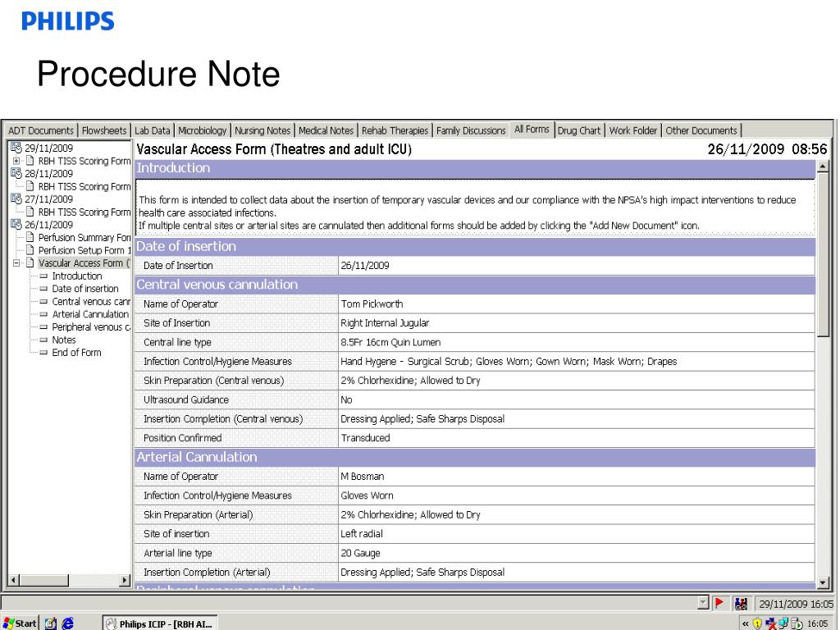Select RBH TISS Scoring Form under 28/11/2009

pyautogui.click(x=84, y=186)
